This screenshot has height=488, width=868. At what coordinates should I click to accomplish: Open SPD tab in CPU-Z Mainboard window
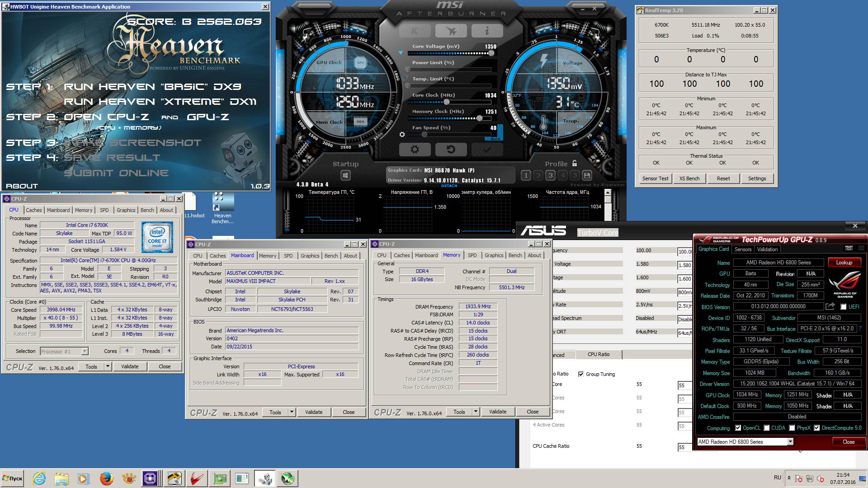(x=288, y=256)
